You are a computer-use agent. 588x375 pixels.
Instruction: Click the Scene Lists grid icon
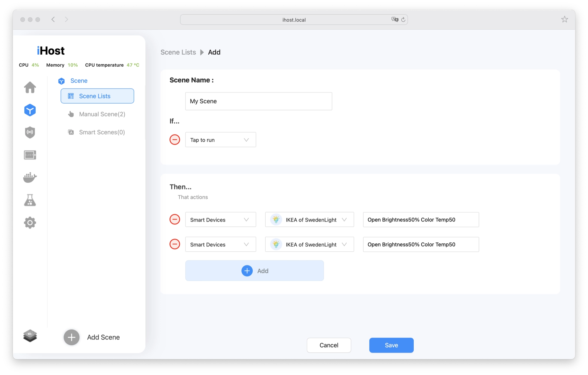pos(71,96)
